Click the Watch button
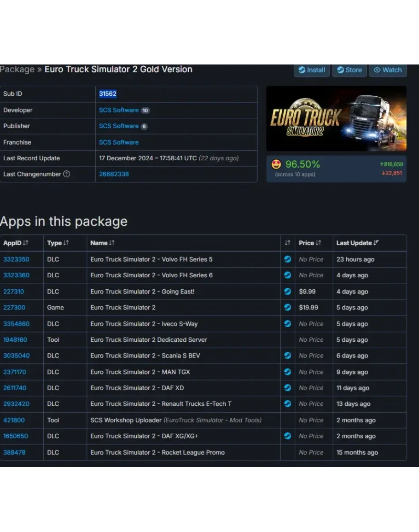 coord(387,70)
